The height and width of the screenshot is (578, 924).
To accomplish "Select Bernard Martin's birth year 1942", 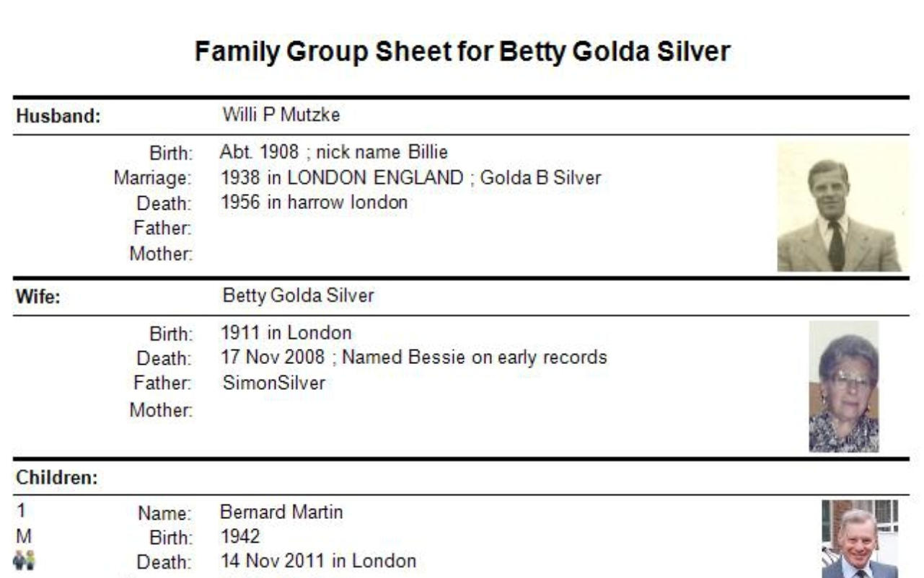I will [240, 537].
